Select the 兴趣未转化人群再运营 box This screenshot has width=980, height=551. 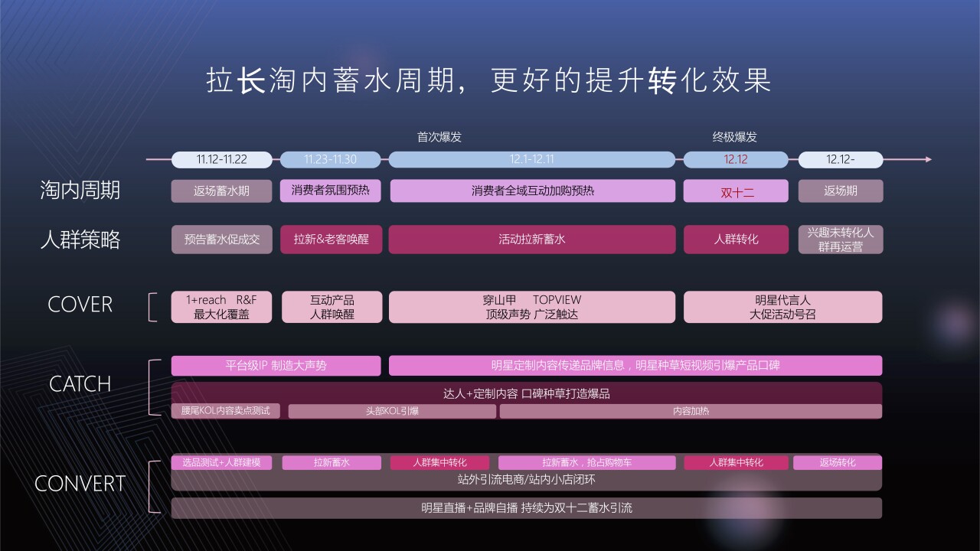(x=840, y=240)
